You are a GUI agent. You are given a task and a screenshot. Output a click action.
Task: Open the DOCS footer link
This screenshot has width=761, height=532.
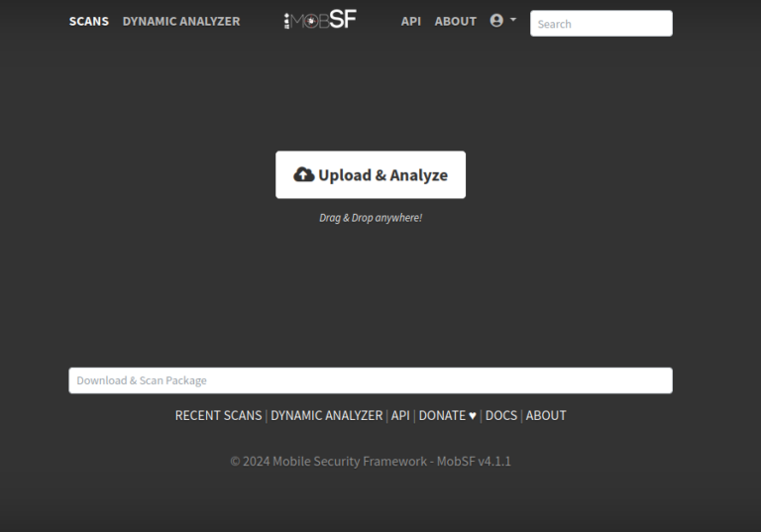pos(501,416)
